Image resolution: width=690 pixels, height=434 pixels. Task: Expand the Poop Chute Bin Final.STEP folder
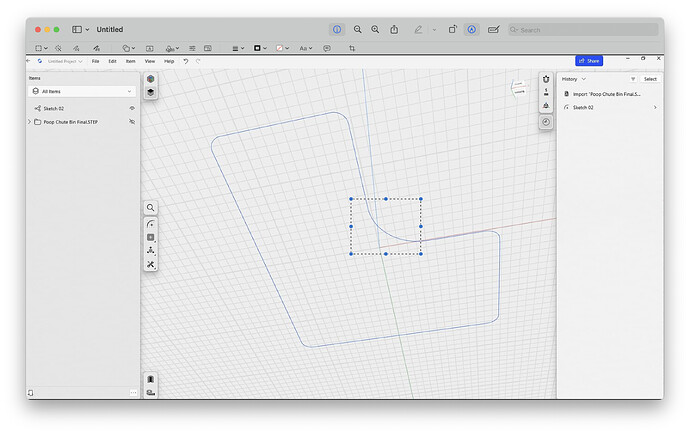(29, 121)
